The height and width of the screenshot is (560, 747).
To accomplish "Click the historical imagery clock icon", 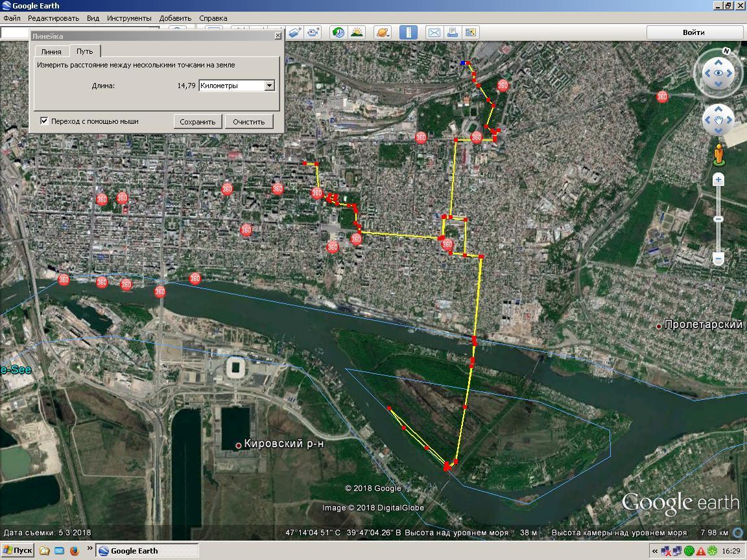I will [x=338, y=32].
